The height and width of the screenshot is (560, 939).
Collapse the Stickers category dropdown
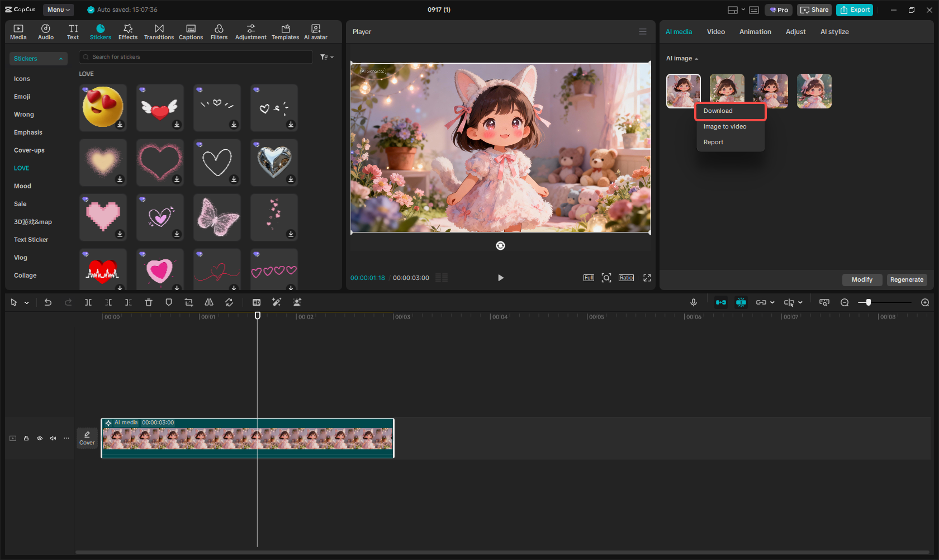38,59
